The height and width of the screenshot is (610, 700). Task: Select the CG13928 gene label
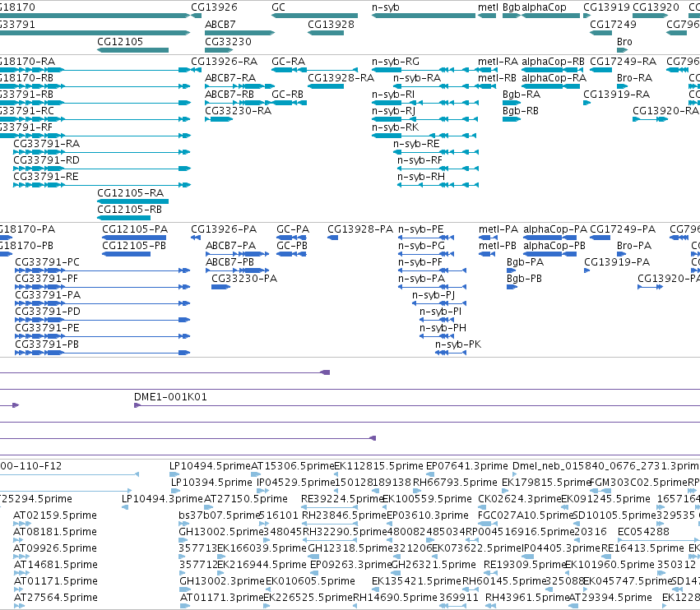point(331,25)
